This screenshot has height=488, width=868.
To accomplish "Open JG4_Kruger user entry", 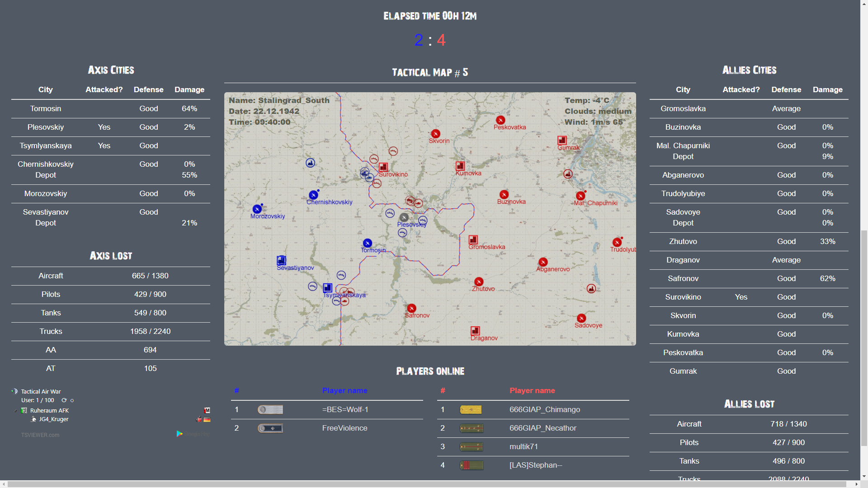I will (x=53, y=419).
